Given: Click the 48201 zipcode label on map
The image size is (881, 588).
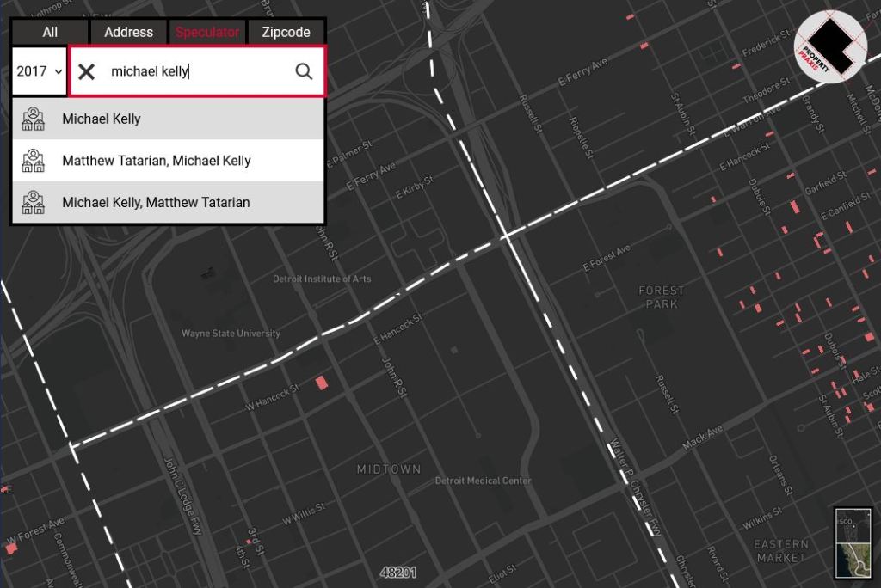Looking at the screenshot, I should tap(398, 573).
